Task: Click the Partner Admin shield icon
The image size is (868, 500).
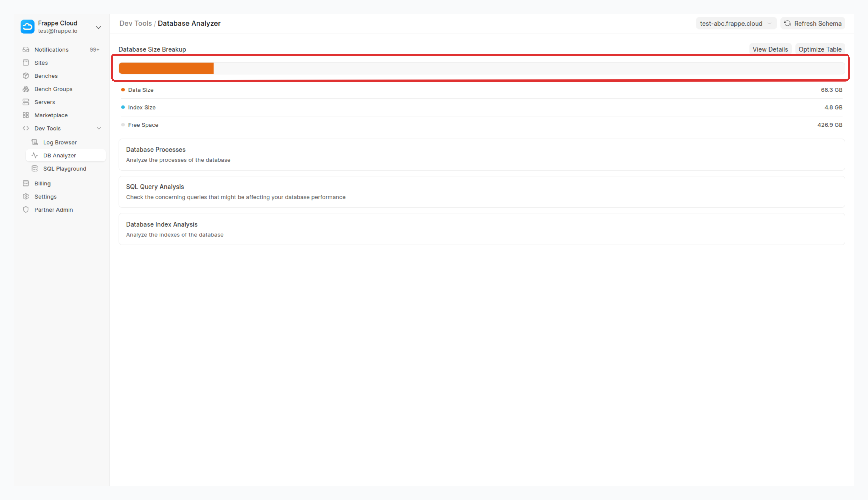Action: click(26, 210)
